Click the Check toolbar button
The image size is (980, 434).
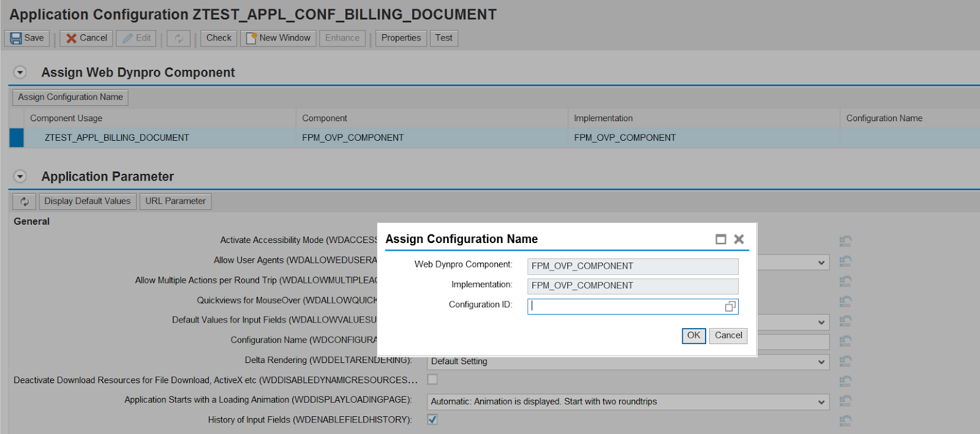tap(219, 38)
